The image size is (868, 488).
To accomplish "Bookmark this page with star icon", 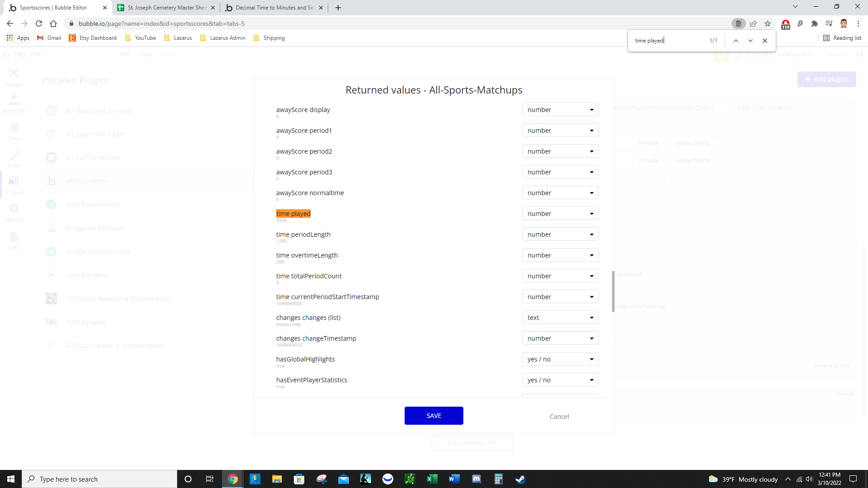I will click(x=768, y=23).
